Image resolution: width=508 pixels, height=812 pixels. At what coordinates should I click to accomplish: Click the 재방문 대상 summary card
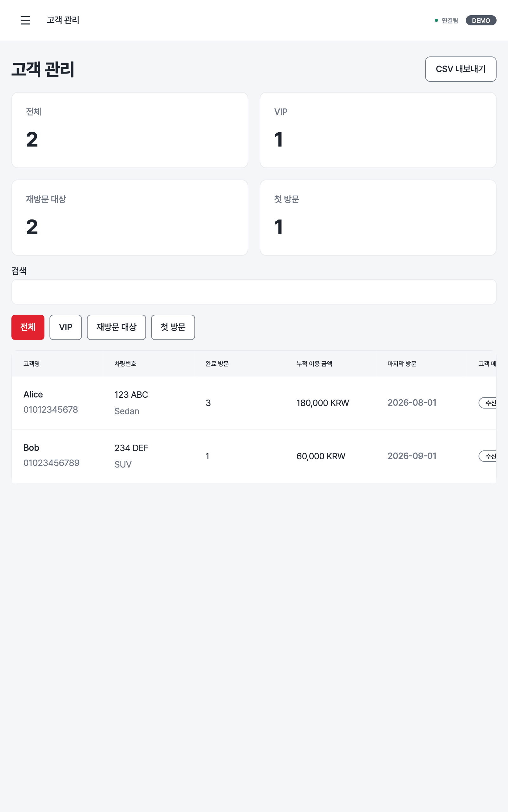(x=130, y=217)
